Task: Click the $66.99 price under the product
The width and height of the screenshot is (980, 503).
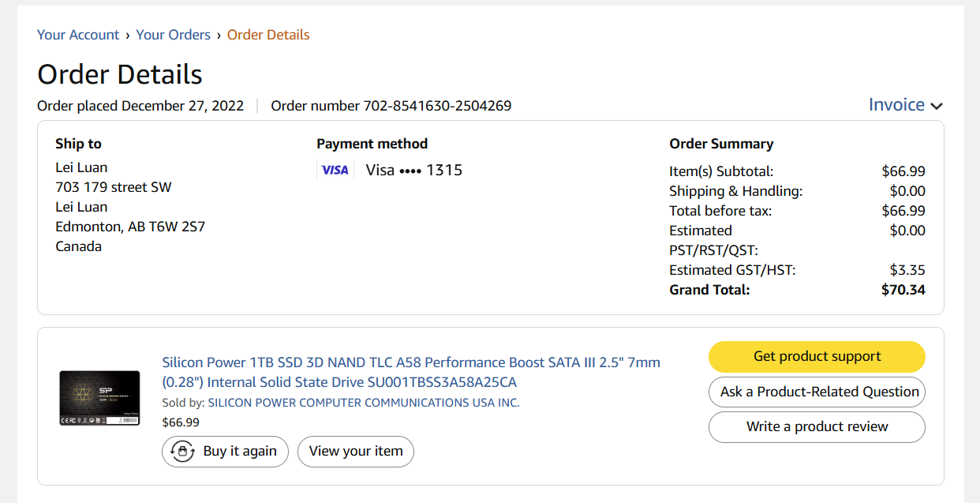Action: tap(181, 422)
